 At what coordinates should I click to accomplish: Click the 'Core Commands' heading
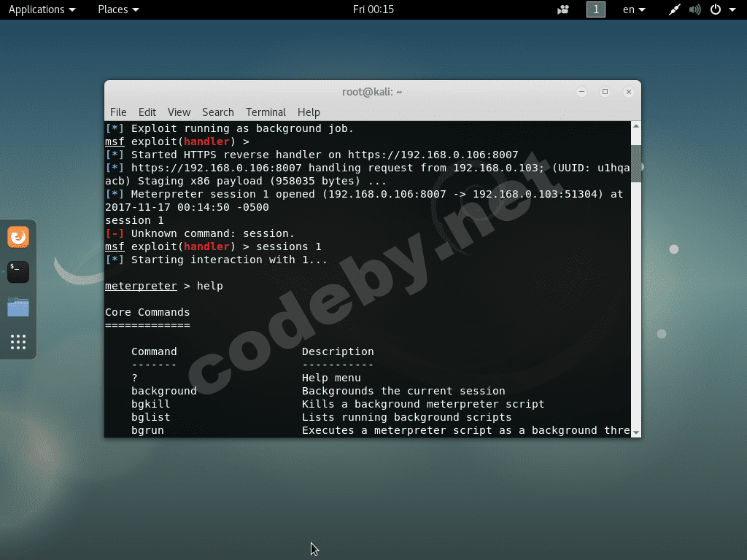(x=147, y=312)
